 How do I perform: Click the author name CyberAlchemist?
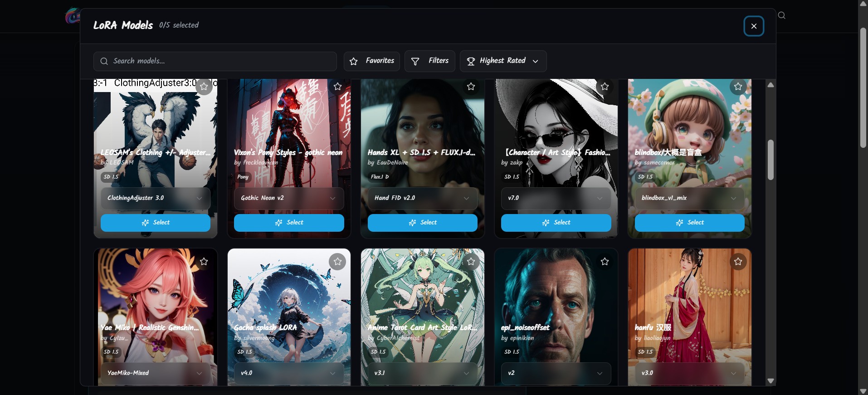click(398, 338)
